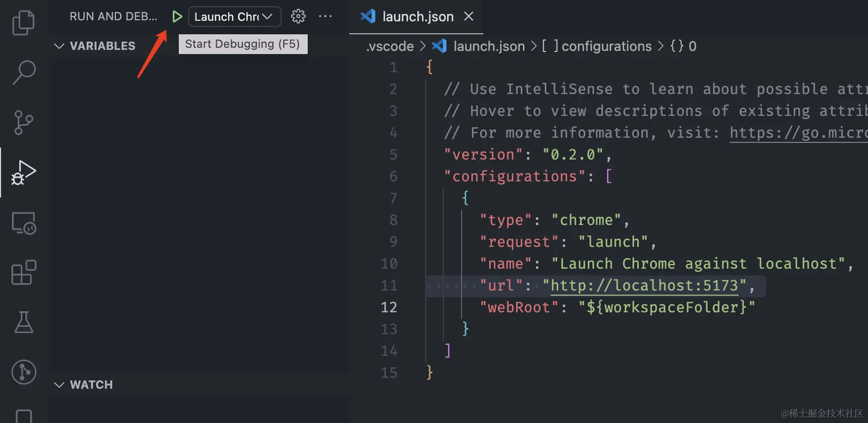868x423 pixels.
Task: Close the launch.json tab
Action: 469,17
